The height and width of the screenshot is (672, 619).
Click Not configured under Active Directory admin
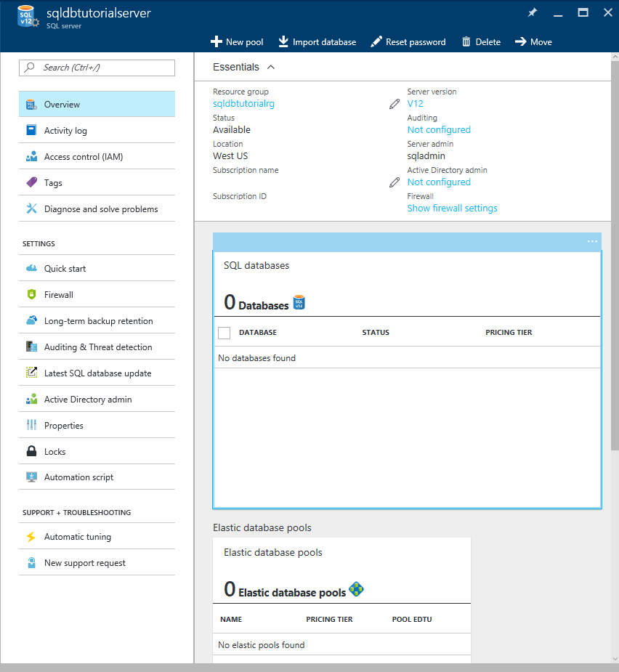[x=439, y=182]
